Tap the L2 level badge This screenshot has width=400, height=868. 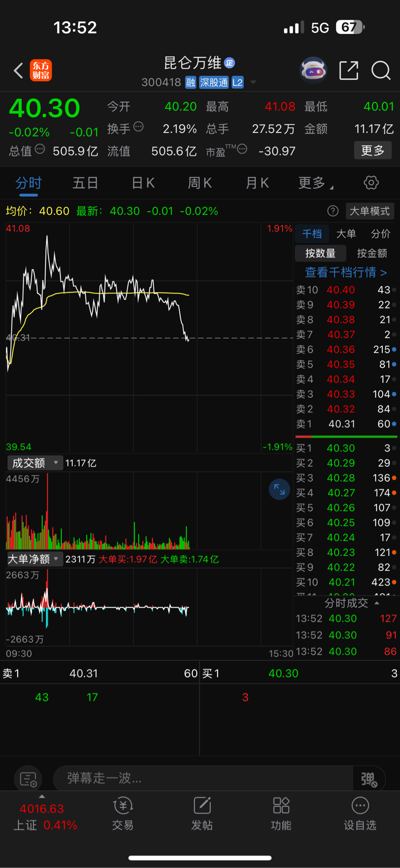[238, 82]
